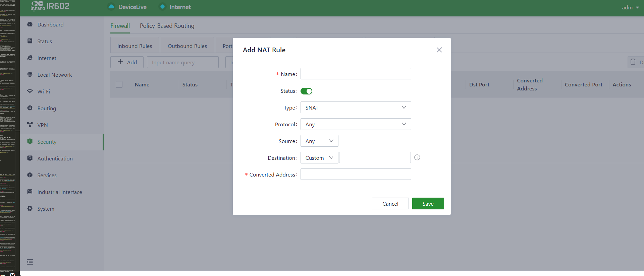
Task: Open the Services cube icon
Action: 30,175
